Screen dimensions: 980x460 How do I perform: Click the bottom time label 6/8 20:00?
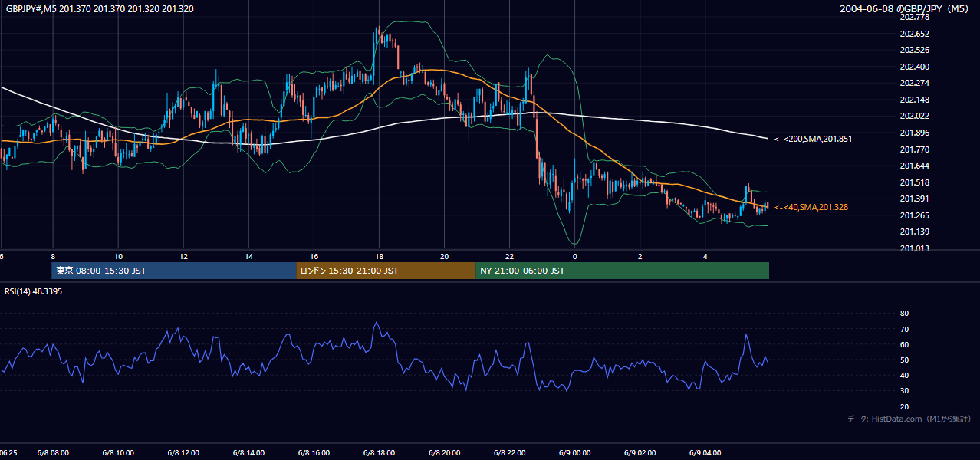coord(444,452)
